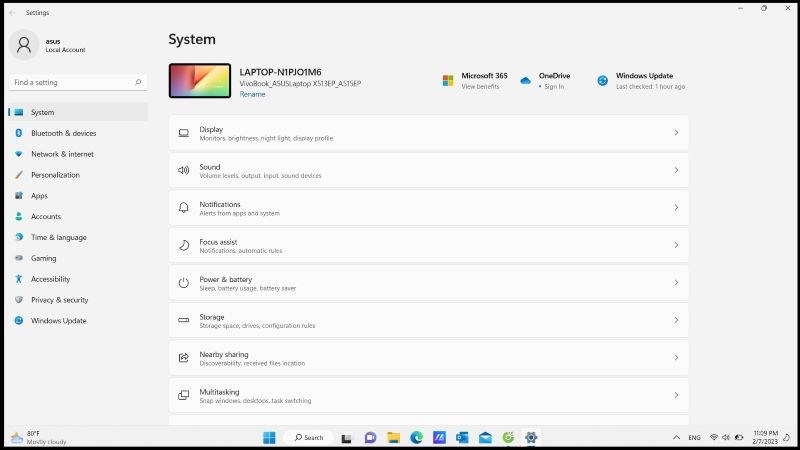
Task: Click the laptop wallpaper thumbnail
Action: 200,81
